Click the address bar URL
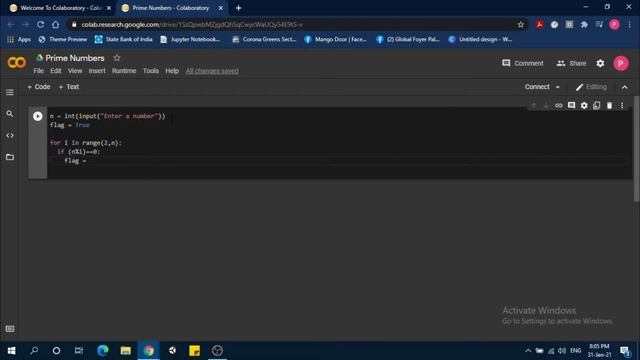This screenshot has width=640, height=360. (x=192, y=24)
